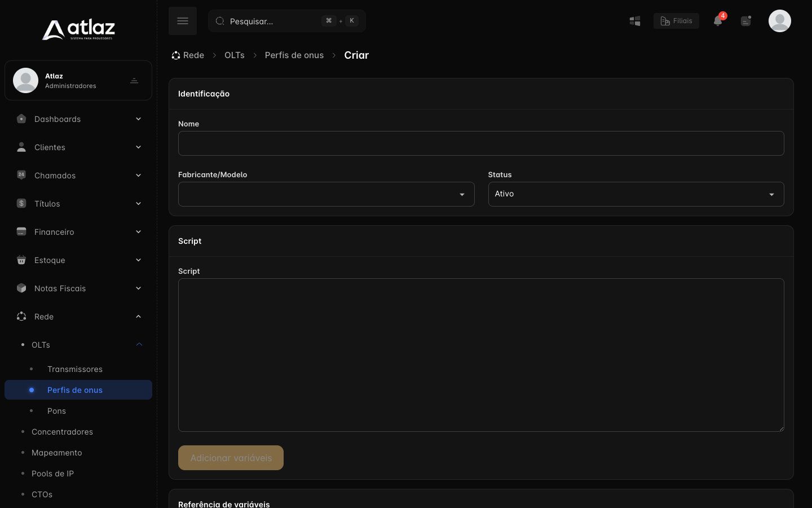Expand the Chamados menu chevron

point(138,176)
